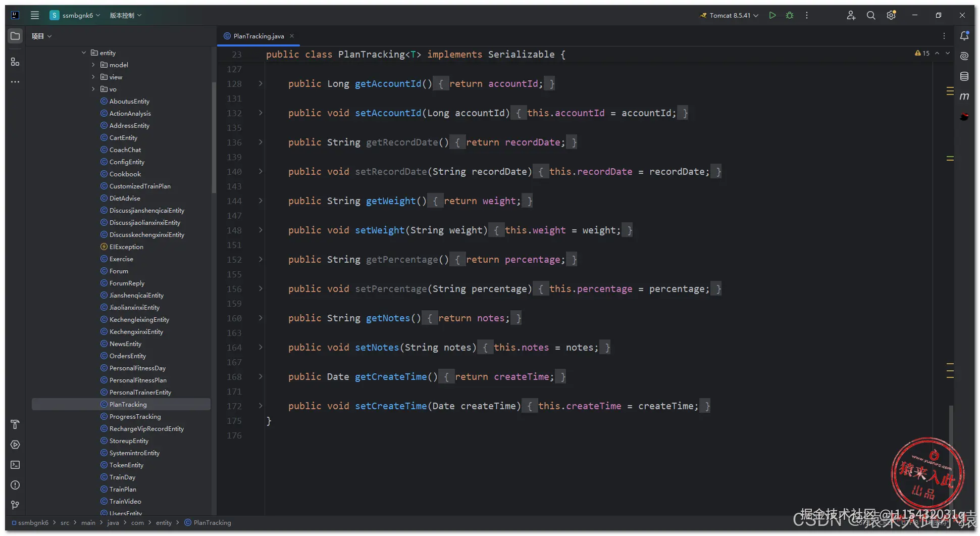Open OrdersEntity class in tree
The width and height of the screenshot is (980, 536).
pyautogui.click(x=127, y=356)
